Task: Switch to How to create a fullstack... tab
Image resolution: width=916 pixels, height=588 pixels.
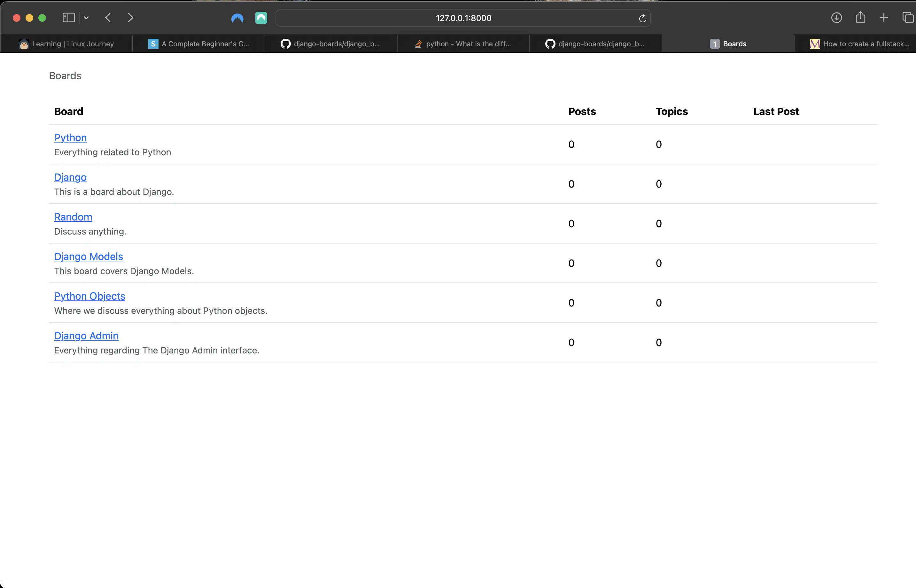Action: point(855,44)
